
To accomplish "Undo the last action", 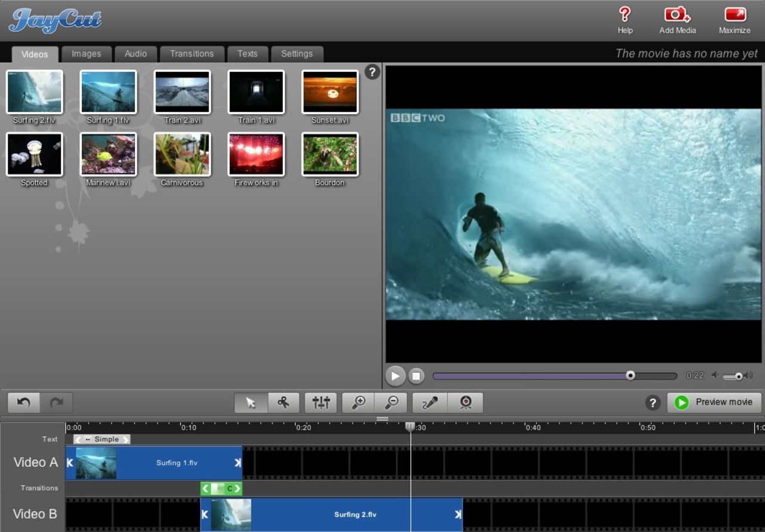I will pos(24,403).
